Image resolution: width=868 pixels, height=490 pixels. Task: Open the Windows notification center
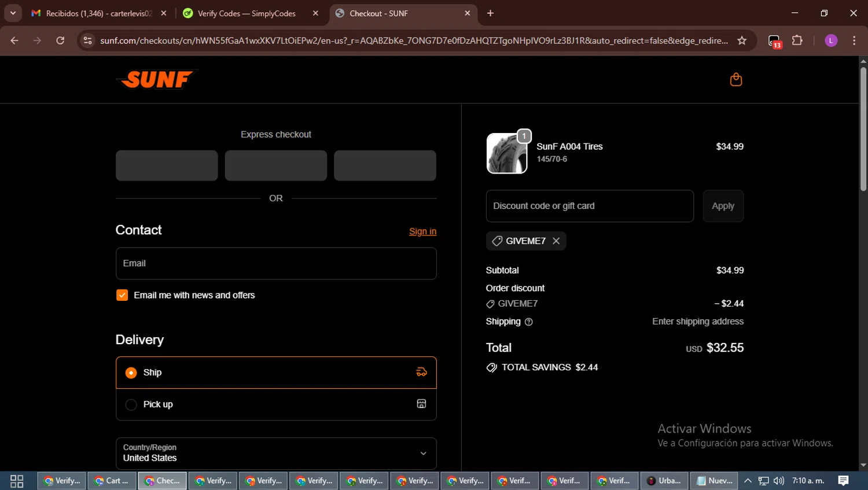pos(843,481)
